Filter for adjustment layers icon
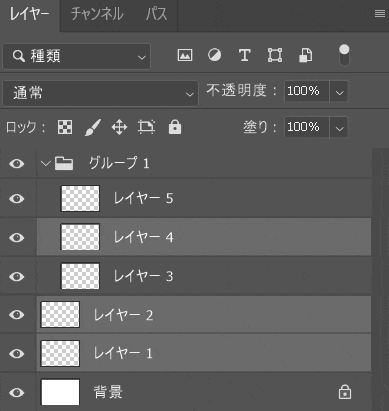Viewport: 389px width, 411px height. click(214, 55)
